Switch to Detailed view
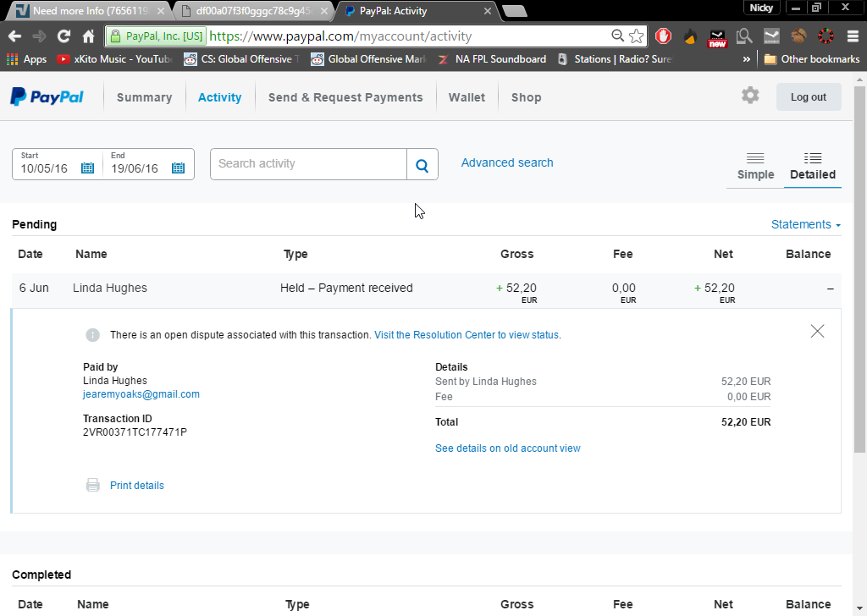867x616 pixels. 812,166
